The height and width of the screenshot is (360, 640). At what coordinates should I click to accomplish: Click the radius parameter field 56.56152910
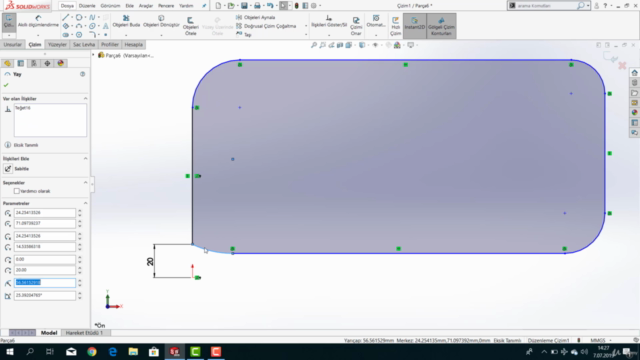tap(45, 282)
